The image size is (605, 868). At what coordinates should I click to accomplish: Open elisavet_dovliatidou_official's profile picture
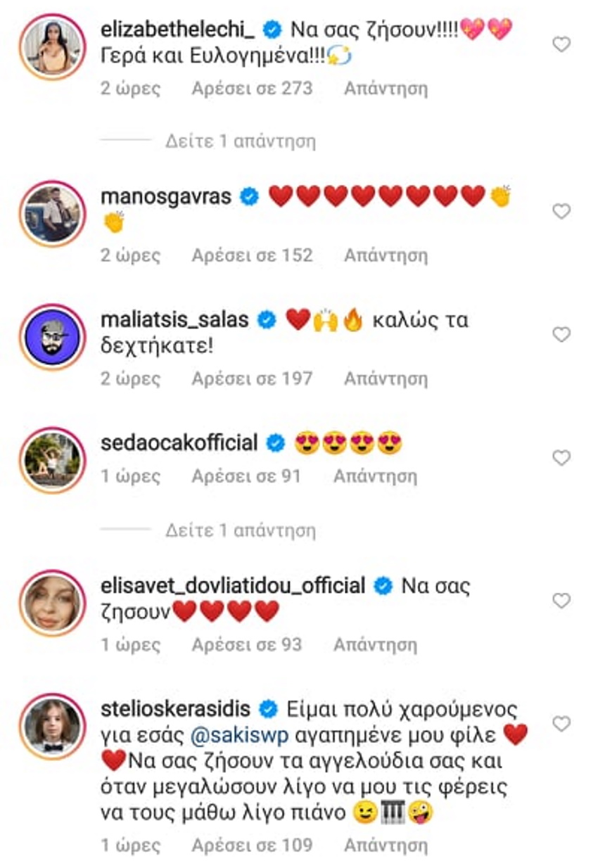point(53,603)
